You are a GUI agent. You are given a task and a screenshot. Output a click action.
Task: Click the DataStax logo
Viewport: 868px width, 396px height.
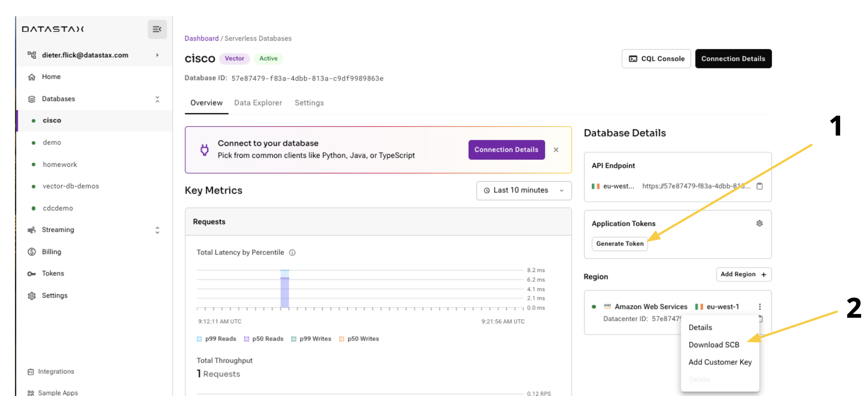pos(53,29)
